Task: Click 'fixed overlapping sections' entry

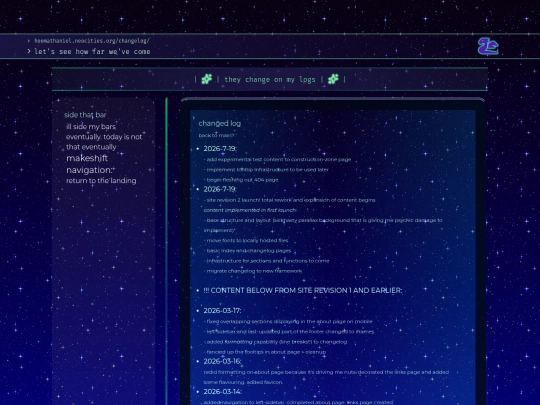Action: point(288,321)
